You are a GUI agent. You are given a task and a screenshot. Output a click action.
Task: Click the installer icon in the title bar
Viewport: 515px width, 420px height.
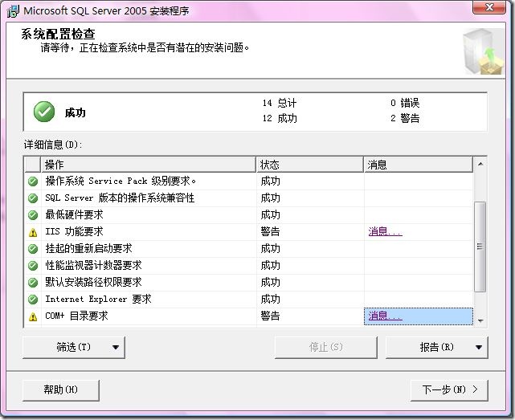click(x=13, y=10)
